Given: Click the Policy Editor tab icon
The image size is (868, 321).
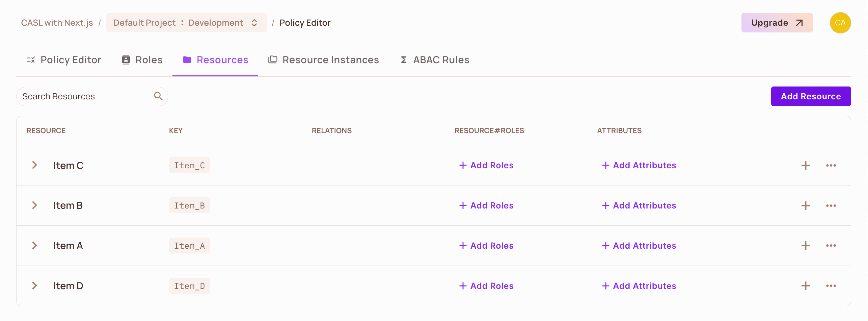Looking at the screenshot, I should pos(30,59).
